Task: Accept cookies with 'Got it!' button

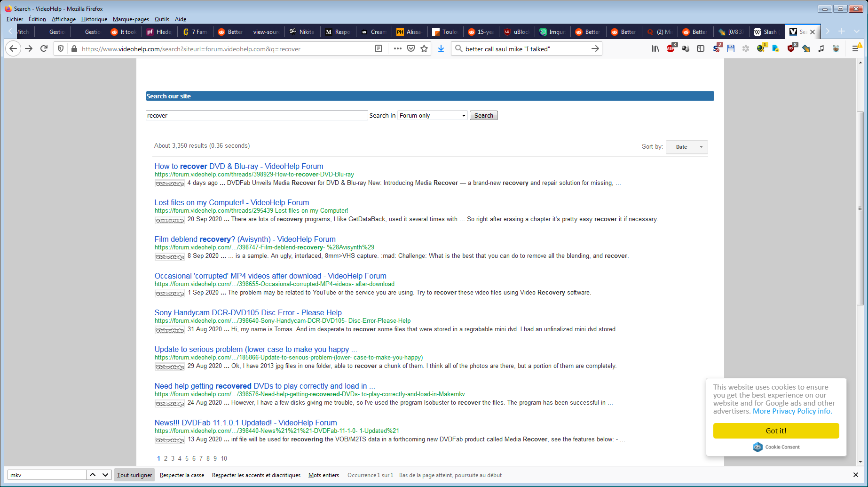Action: tap(776, 431)
